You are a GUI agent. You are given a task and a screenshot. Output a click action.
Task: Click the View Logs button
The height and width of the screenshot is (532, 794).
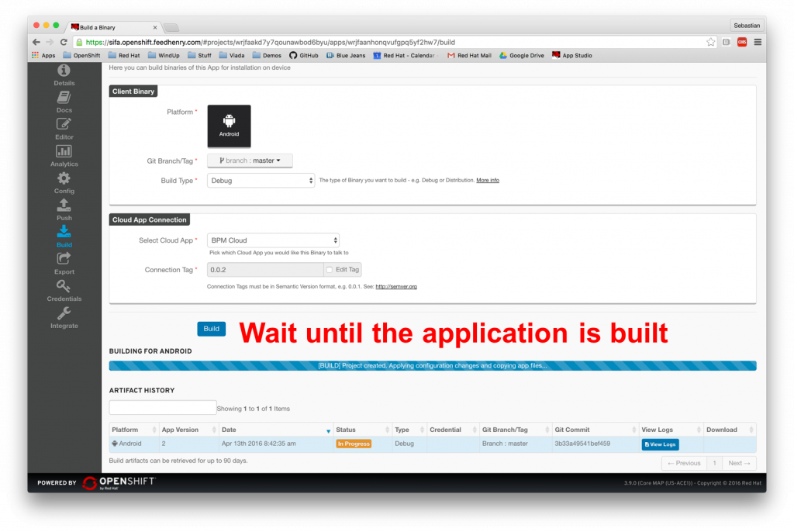[660, 444]
